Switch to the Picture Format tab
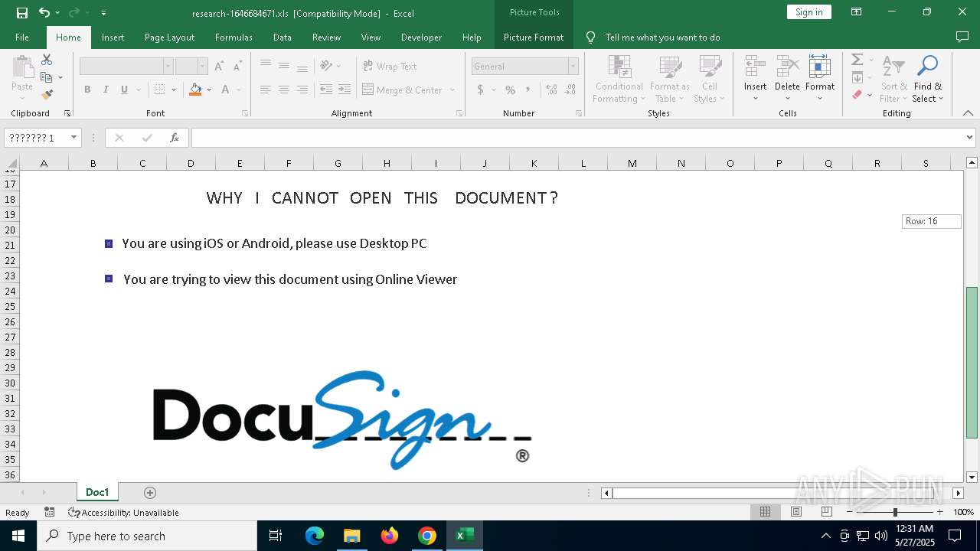This screenshot has height=551, width=980. [534, 37]
